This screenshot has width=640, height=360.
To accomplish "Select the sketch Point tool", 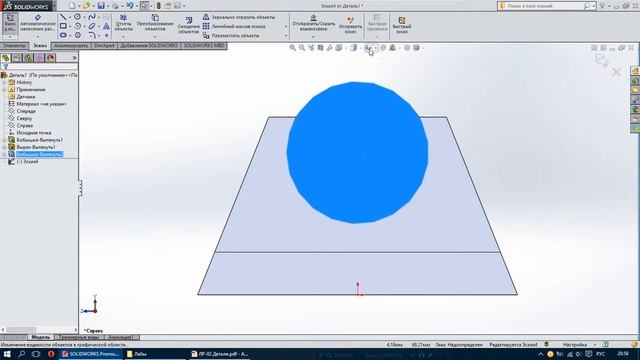I will pyautogui.click(x=107, y=35).
